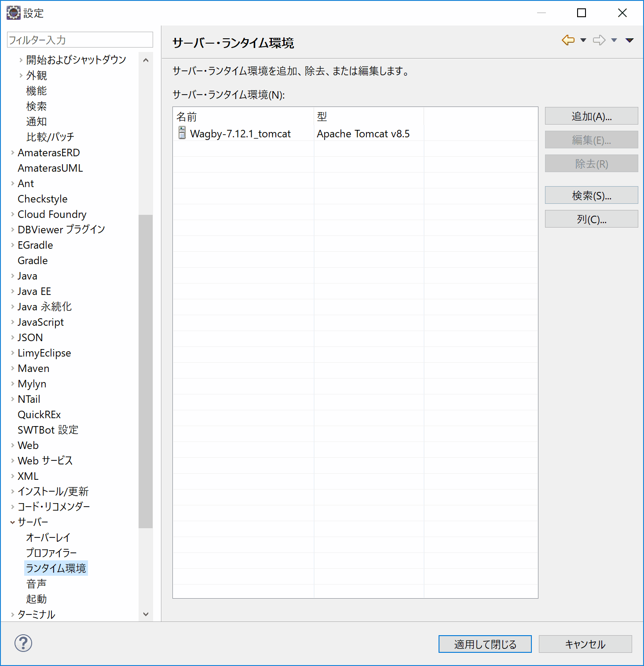Click the server icon beside Wagby-7.12.1_tomcat
This screenshot has height=666, width=644.
pyautogui.click(x=182, y=133)
